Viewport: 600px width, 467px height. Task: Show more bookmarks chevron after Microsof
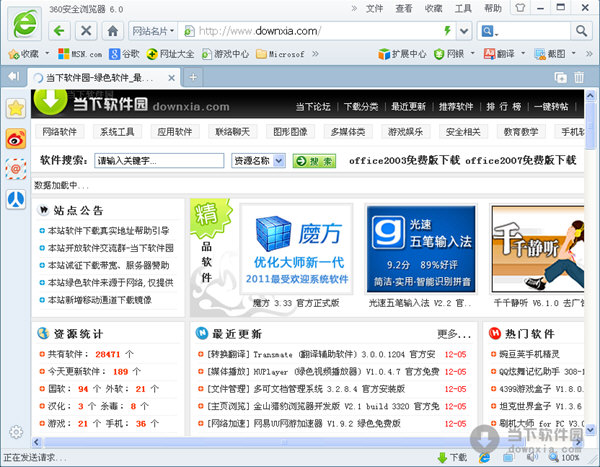click(315, 54)
